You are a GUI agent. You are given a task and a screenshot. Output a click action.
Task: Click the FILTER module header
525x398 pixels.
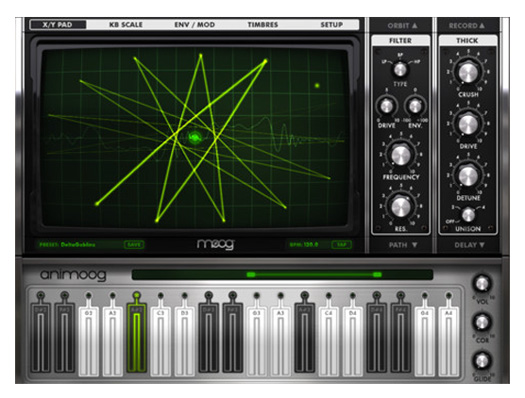pos(400,41)
